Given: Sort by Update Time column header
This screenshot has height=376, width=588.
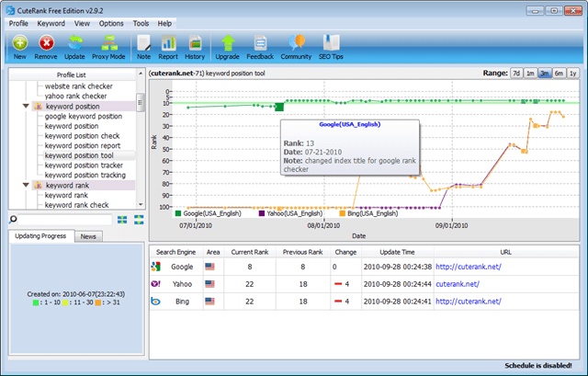Looking at the screenshot, I should (x=397, y=252).
